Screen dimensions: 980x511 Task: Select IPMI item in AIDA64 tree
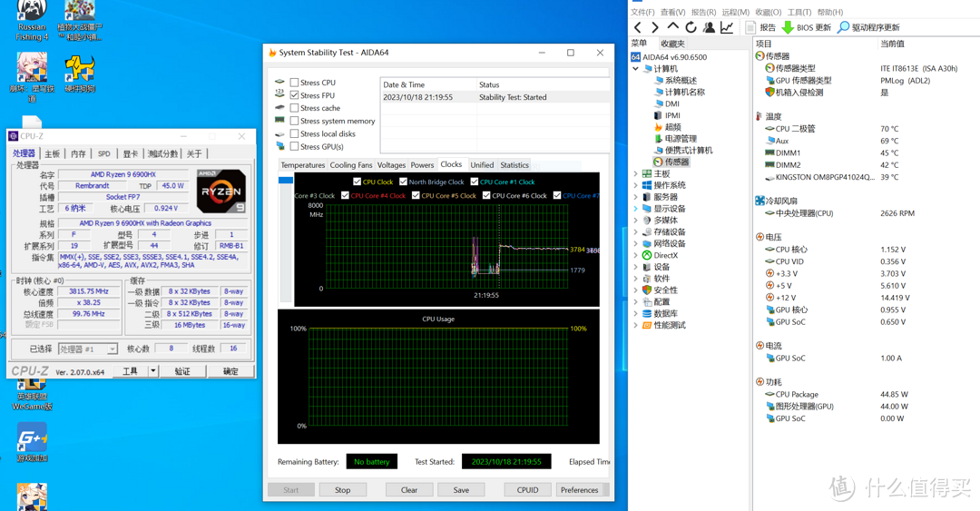(x=667, y=115)
